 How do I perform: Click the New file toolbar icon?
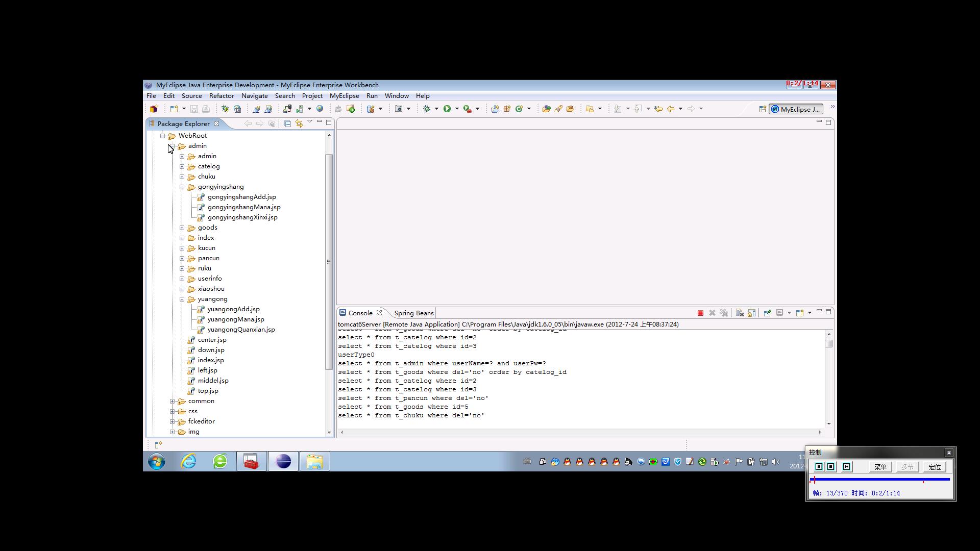174,109
